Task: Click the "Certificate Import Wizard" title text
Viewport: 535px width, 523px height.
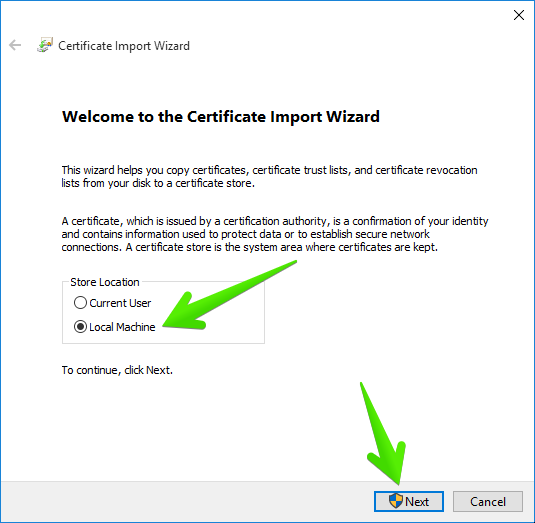Action: (124, 46)
